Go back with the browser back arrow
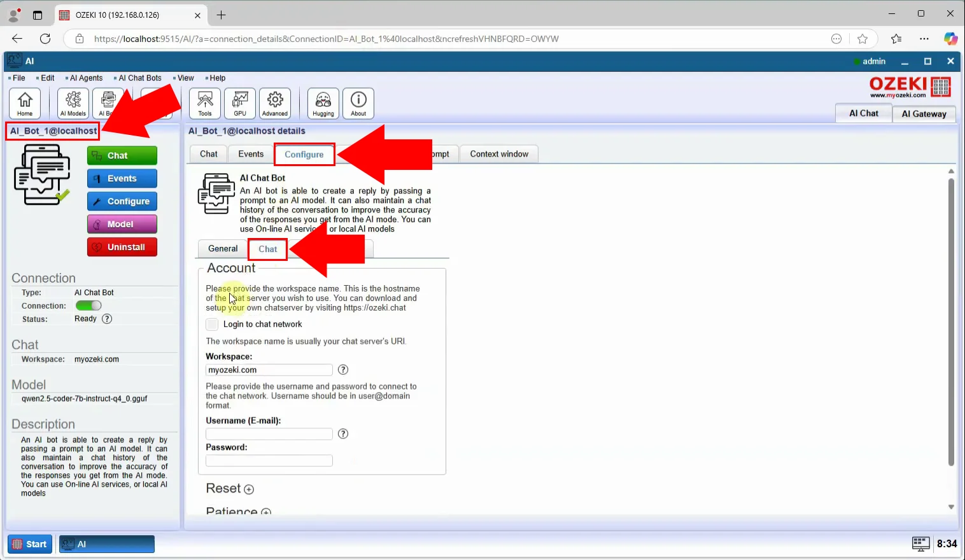 [17, 39]
